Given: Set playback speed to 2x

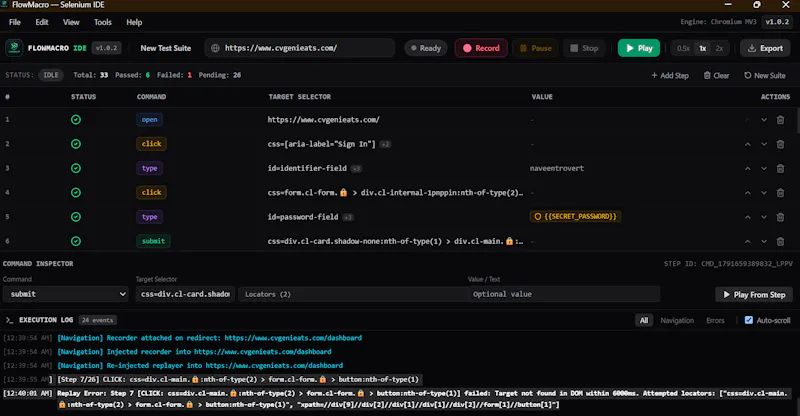Looking at the screenshot, I should point(719,48).
